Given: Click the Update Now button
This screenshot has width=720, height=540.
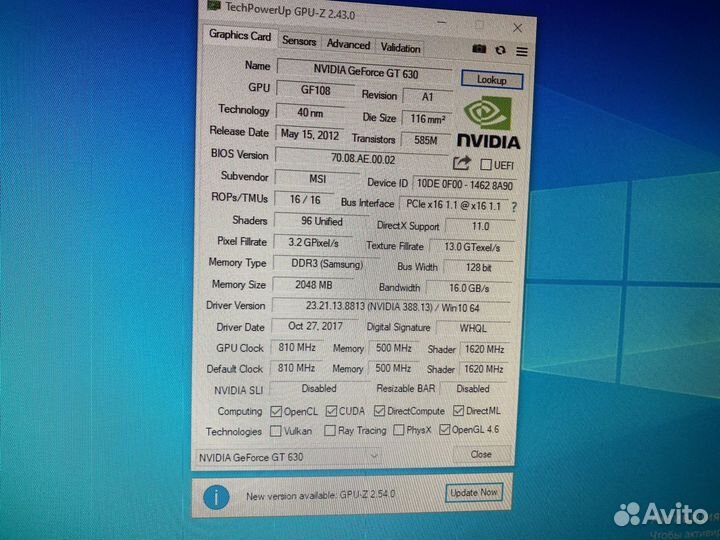Looking at the screenshot, I should point(473,493).
